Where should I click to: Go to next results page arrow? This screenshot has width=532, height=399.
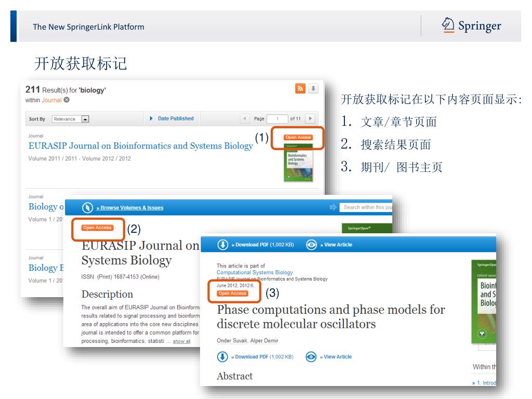point(310,119)
